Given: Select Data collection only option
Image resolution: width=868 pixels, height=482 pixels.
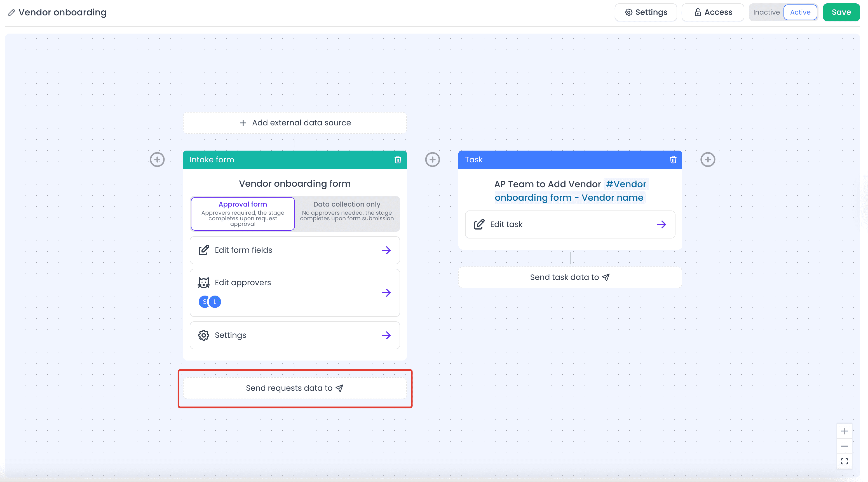Looking at the screenshot, I should pos(347,214).
